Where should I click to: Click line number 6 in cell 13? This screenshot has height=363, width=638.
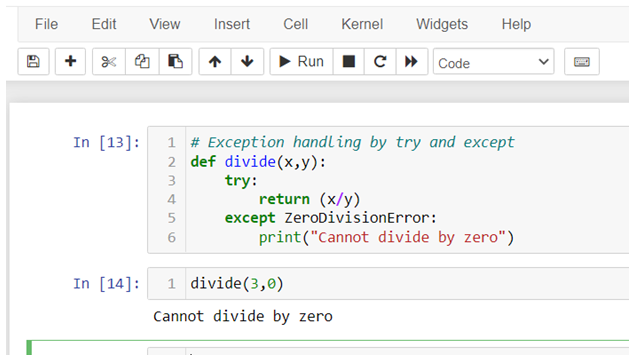(x=171, y=237)
